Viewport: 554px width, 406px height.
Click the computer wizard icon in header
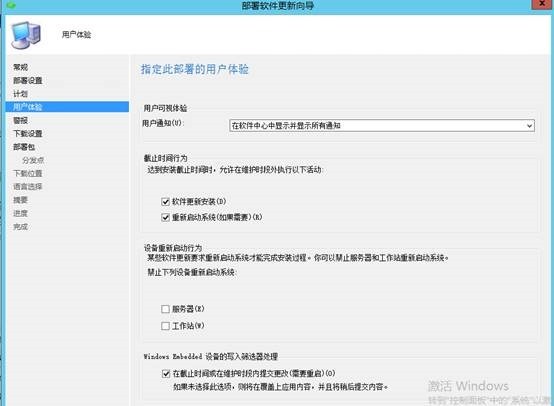pos(26,35)
